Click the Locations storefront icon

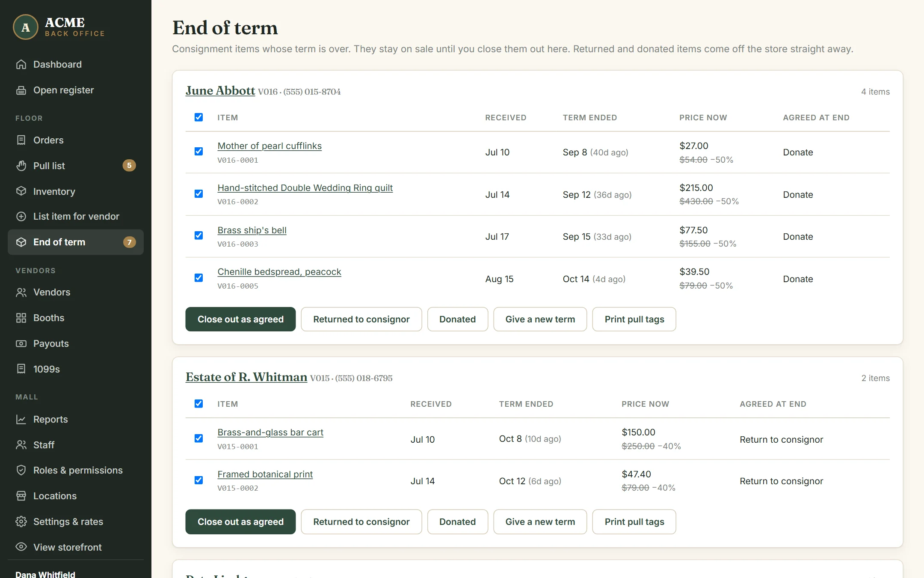[21, 496]
